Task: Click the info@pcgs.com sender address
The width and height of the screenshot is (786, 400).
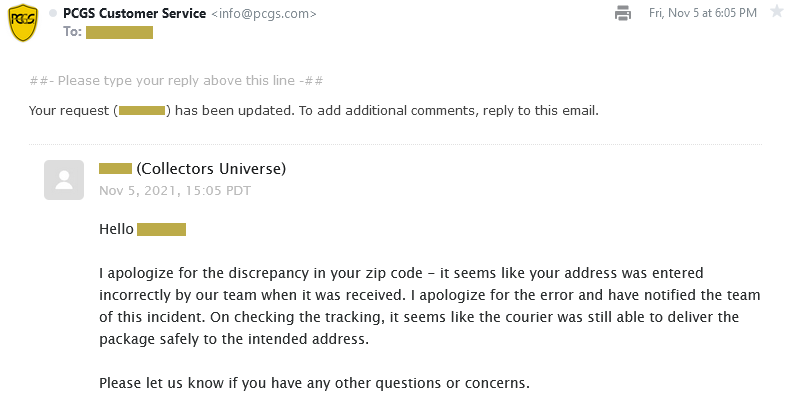Action: 265,13
